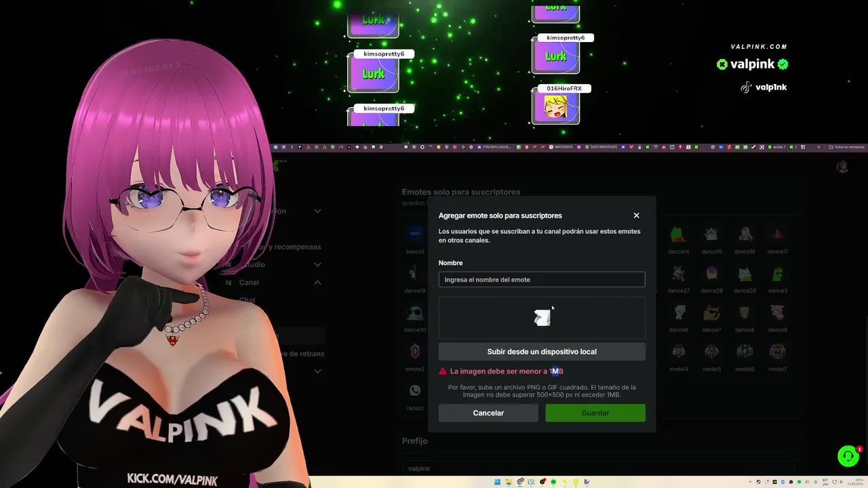Image resolution: width=868 pixels, height=488 pixels.
Task: Select the dance29 emote
Action: [745, 274]
